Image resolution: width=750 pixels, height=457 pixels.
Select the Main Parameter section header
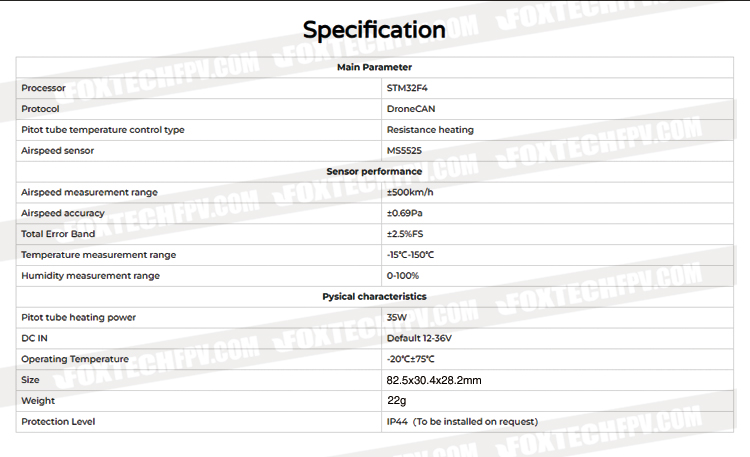click(375, 67)
